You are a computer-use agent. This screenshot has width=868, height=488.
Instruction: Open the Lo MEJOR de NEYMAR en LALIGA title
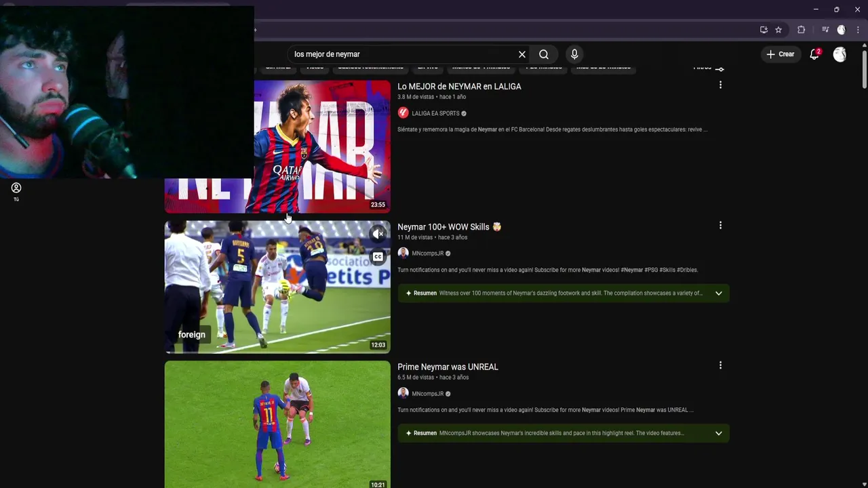tap(459, 87)
